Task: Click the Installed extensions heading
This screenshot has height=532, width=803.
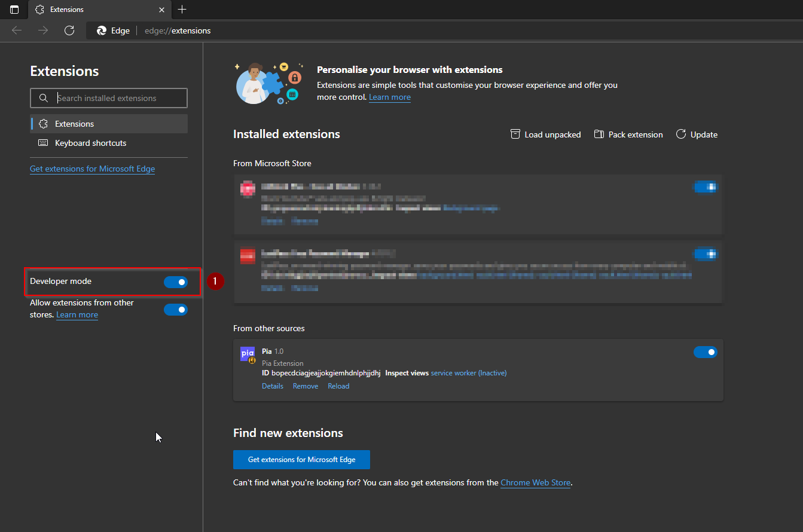Action: coord(286,134)
